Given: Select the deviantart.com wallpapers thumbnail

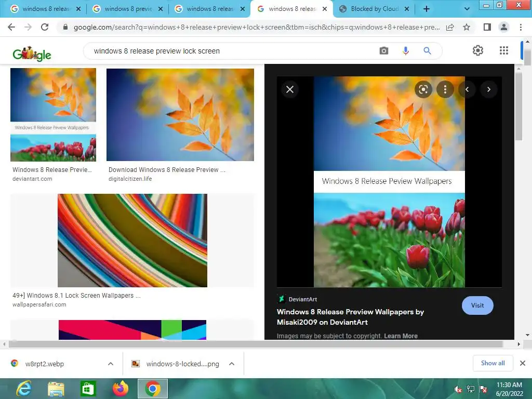Looking at the screenshot, I should pyautogui.click(x=54, y=115).
